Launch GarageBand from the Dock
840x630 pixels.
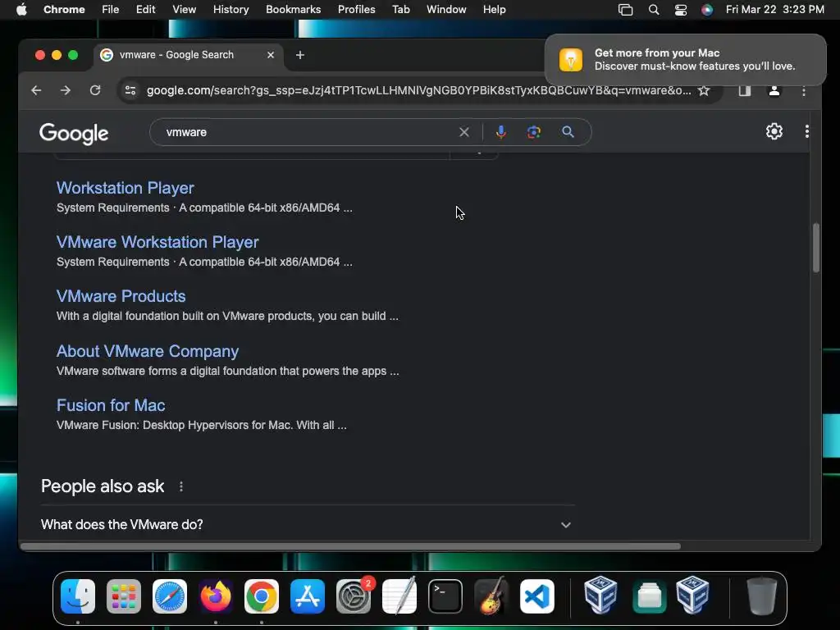(x=491, y=596)
